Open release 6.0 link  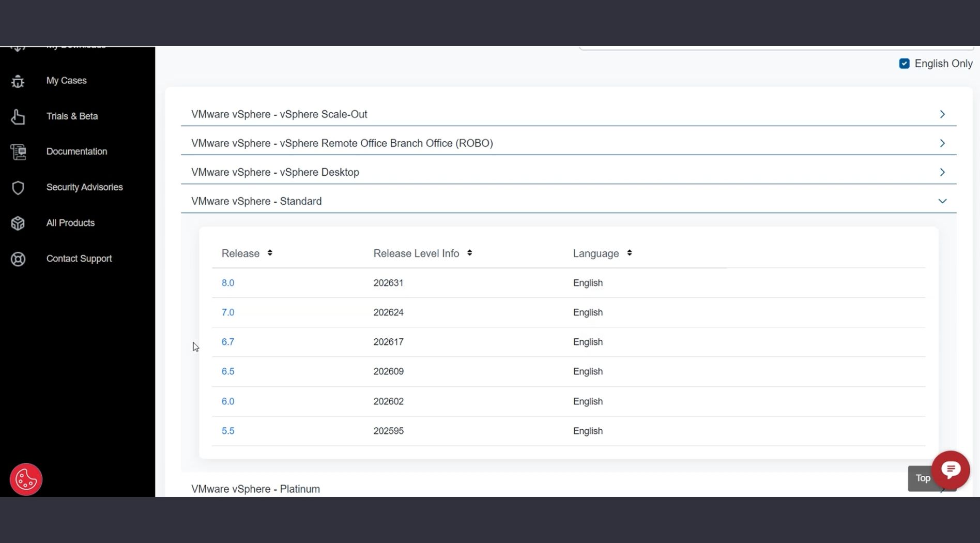(228, 401)
